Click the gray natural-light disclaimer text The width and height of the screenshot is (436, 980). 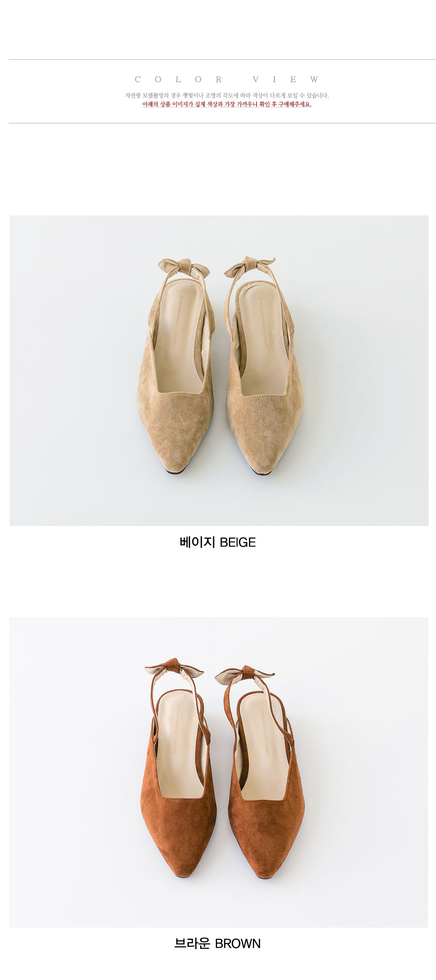coord(227,96)
